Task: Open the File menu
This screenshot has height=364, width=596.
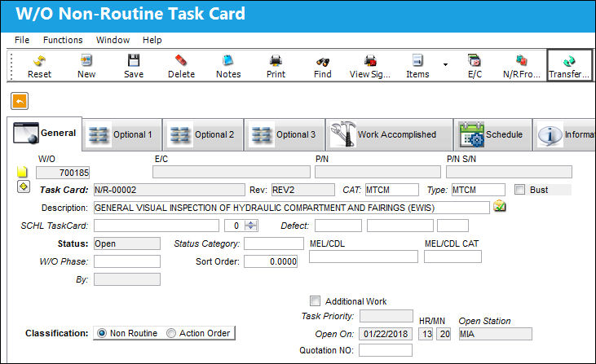Action: coord(22,40)
